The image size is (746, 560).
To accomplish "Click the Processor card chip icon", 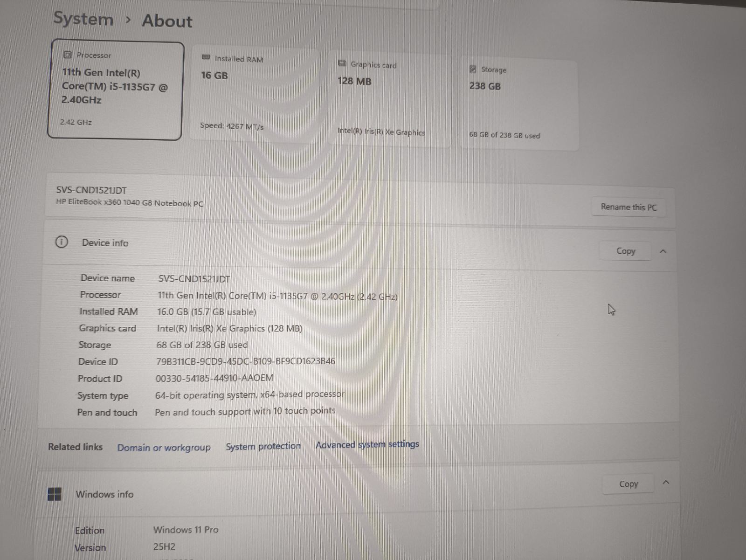I will (x=67, y=55).
